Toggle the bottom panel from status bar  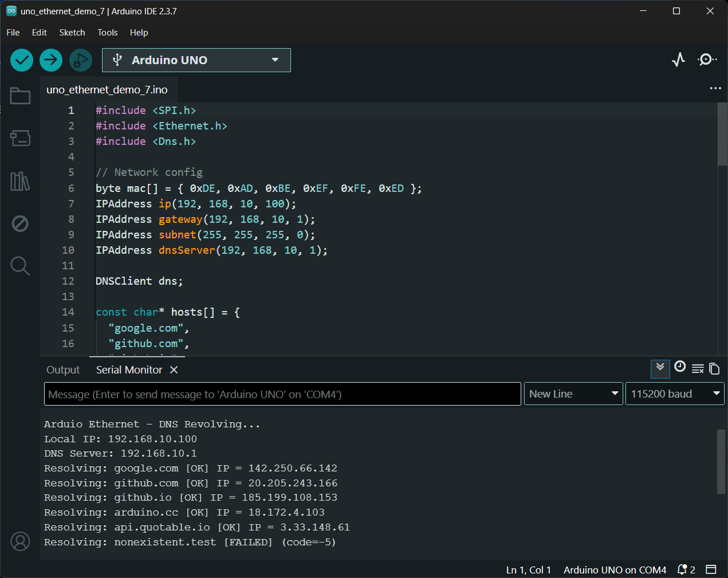tap(711, 569)
